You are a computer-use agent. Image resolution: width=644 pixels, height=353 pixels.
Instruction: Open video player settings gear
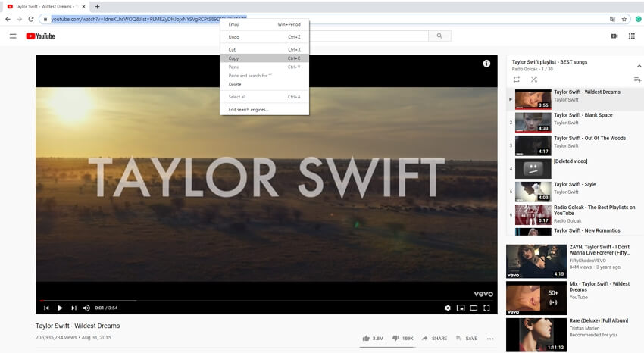(x=448, y=308)
